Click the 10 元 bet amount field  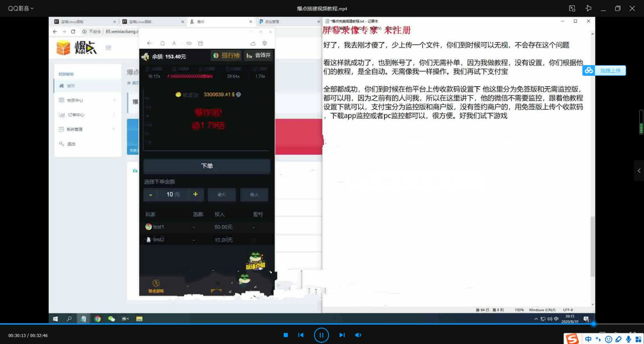click(173, 195)
